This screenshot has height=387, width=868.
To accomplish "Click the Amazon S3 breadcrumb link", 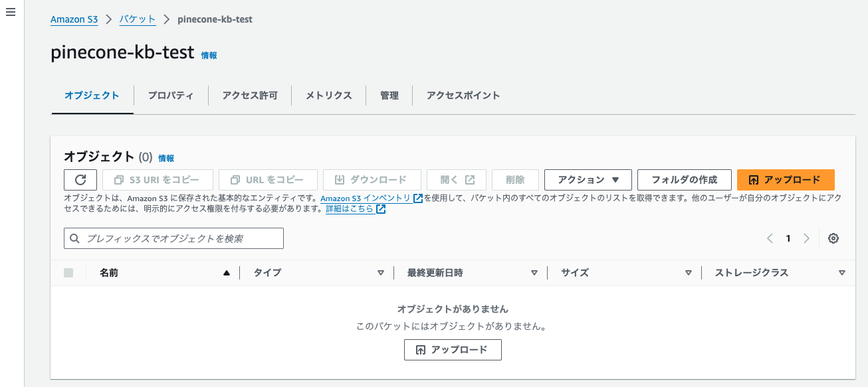I will pos(74,19).
